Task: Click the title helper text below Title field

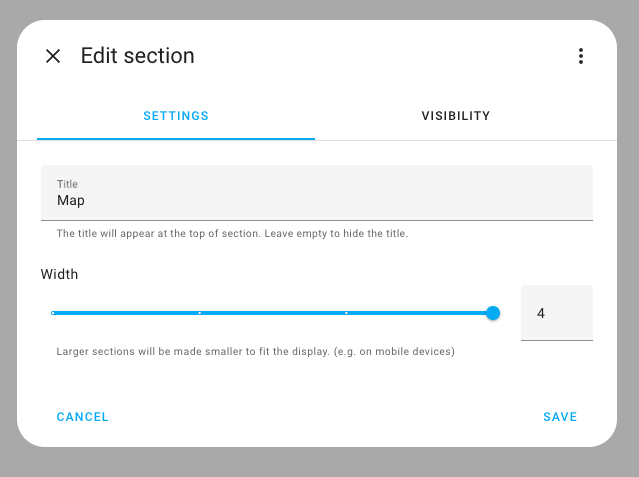Action: [232, 234]
